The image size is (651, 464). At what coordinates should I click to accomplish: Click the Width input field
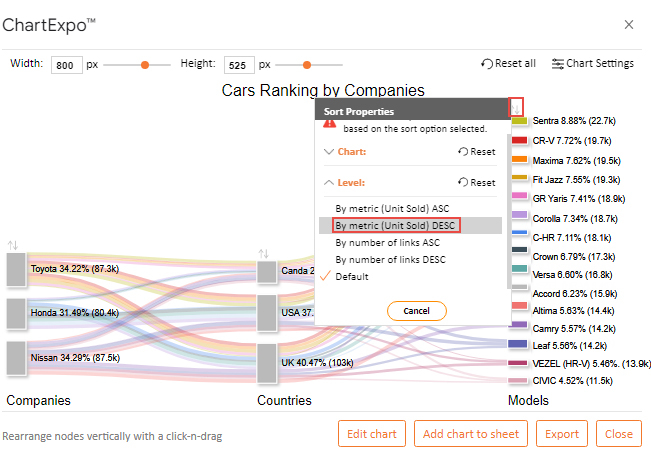click(66, 65)
